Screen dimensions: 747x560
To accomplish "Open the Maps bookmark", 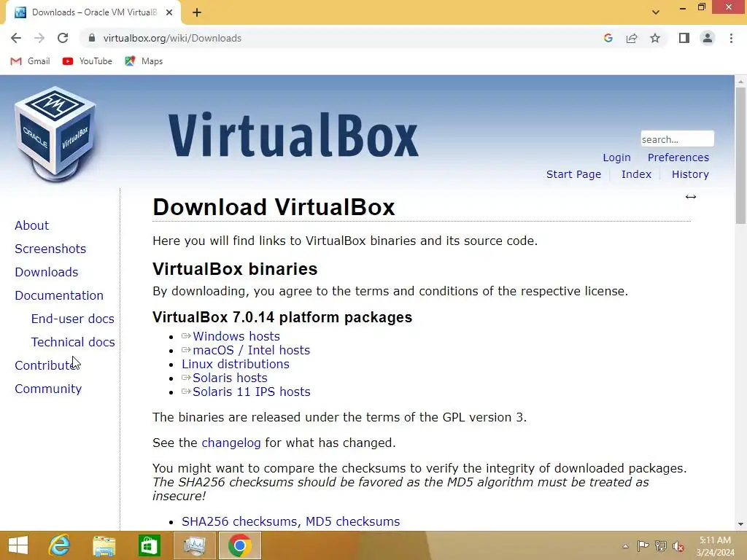I will (x=144, y=61).
